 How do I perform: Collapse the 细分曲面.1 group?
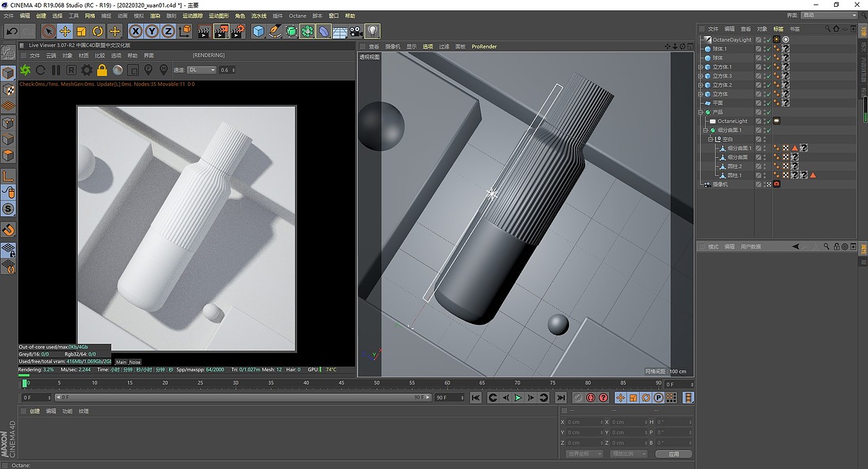(705, 130)
